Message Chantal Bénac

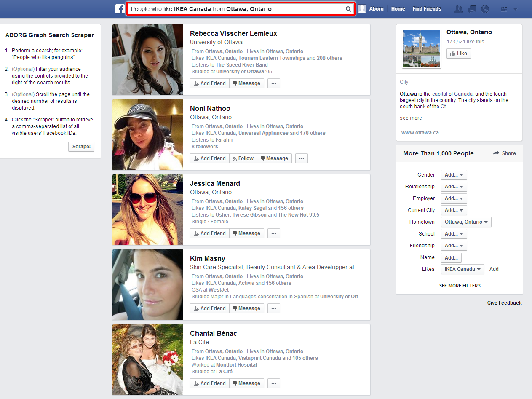click(x=247, y=383)
